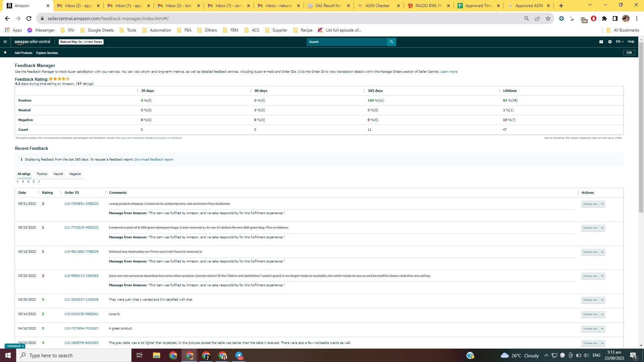
Task: Open a new browser tab with plus
Action: (x=561, y=6)
